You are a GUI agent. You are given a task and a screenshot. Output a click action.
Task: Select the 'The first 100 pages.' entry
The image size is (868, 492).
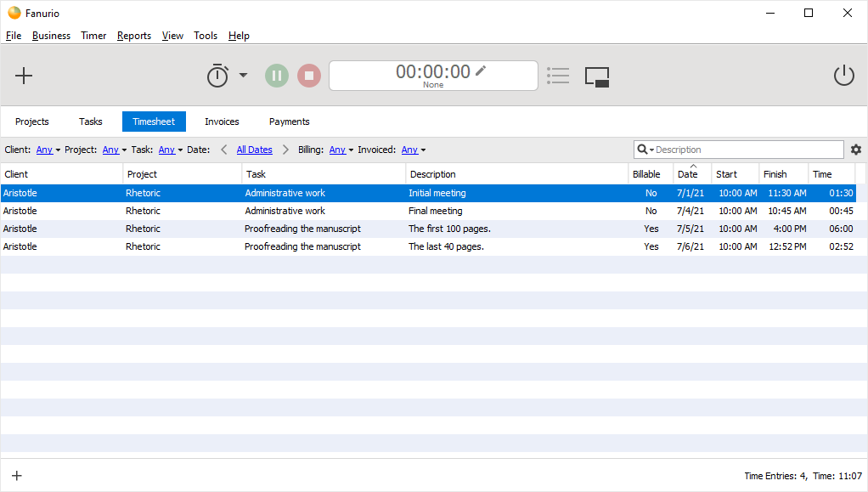click(x=428, y=229)
